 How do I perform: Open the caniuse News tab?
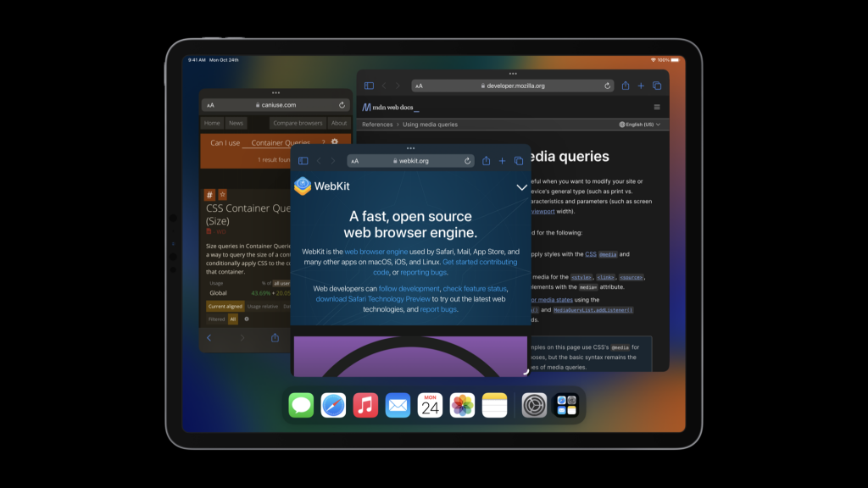(x=236, y=124)
